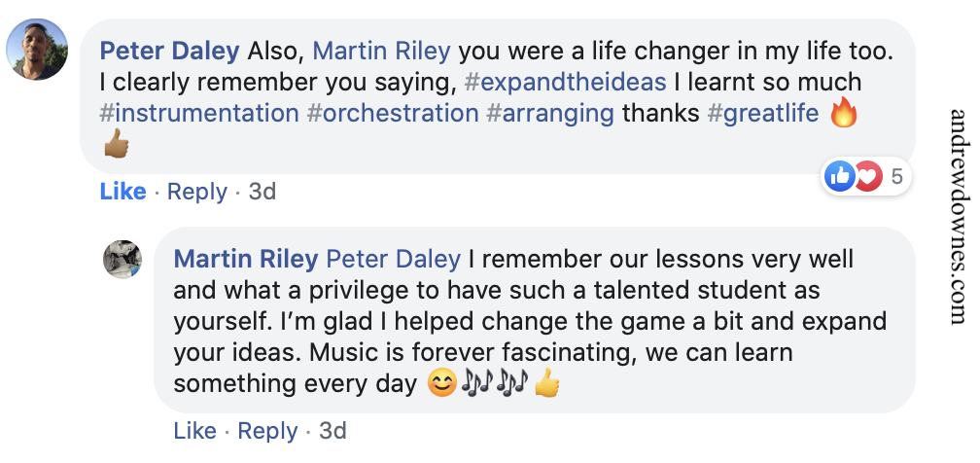Viewport: 980px width, 463px height.
Task: Click the fire emoji in Peter's comment
Action: 842,113
